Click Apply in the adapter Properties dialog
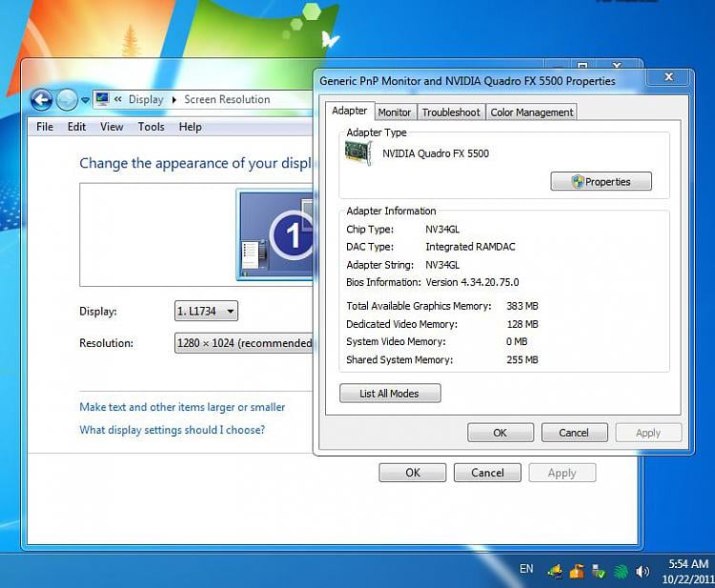This screenshot has width=715, height=588. tap(648, 433)
